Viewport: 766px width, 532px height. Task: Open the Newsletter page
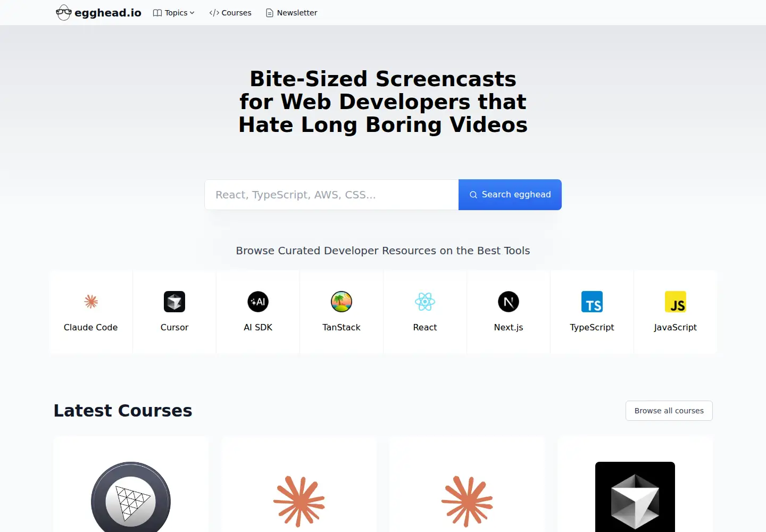[292, 13]
